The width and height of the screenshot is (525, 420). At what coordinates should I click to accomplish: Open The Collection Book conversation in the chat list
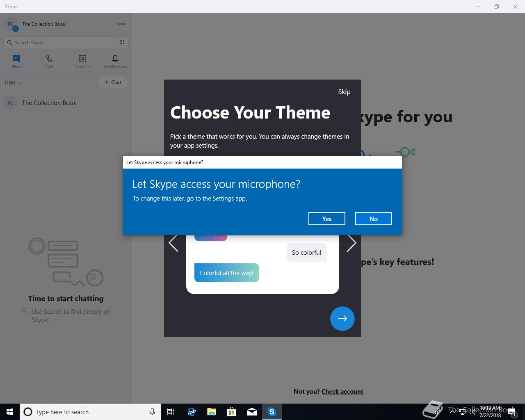(66, 103)
